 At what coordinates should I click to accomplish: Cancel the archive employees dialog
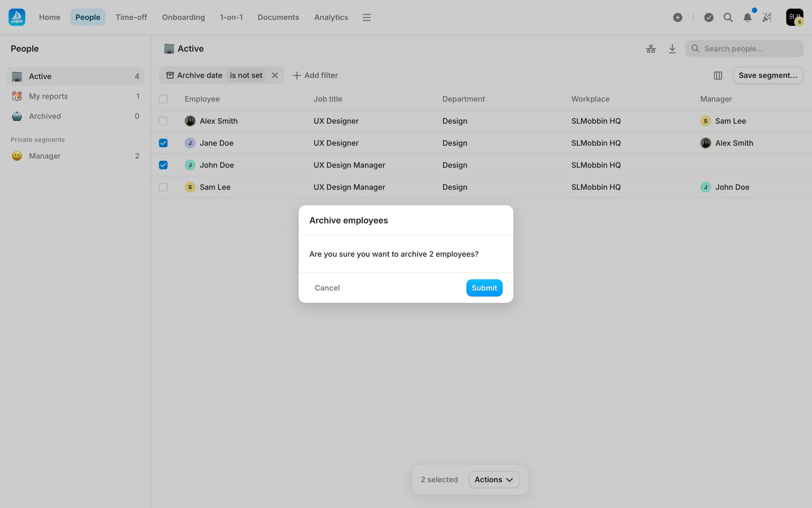click(x=327, y=288)
